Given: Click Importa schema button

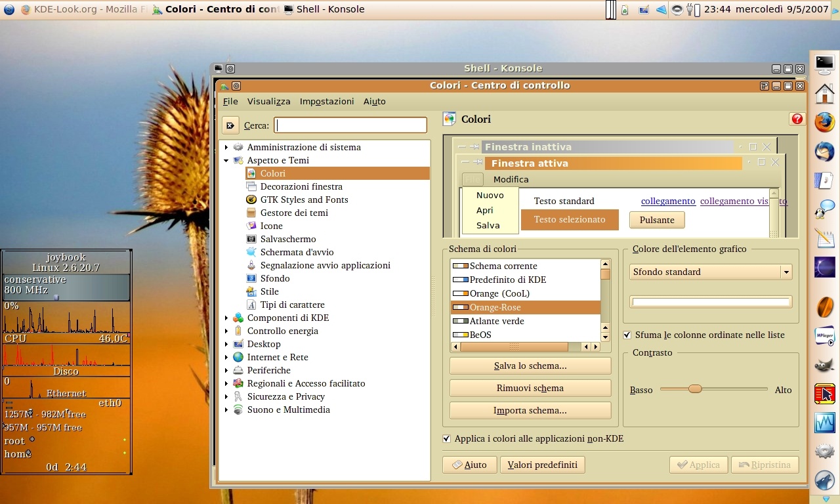Looking at the screenshot, I should (530, 410).
